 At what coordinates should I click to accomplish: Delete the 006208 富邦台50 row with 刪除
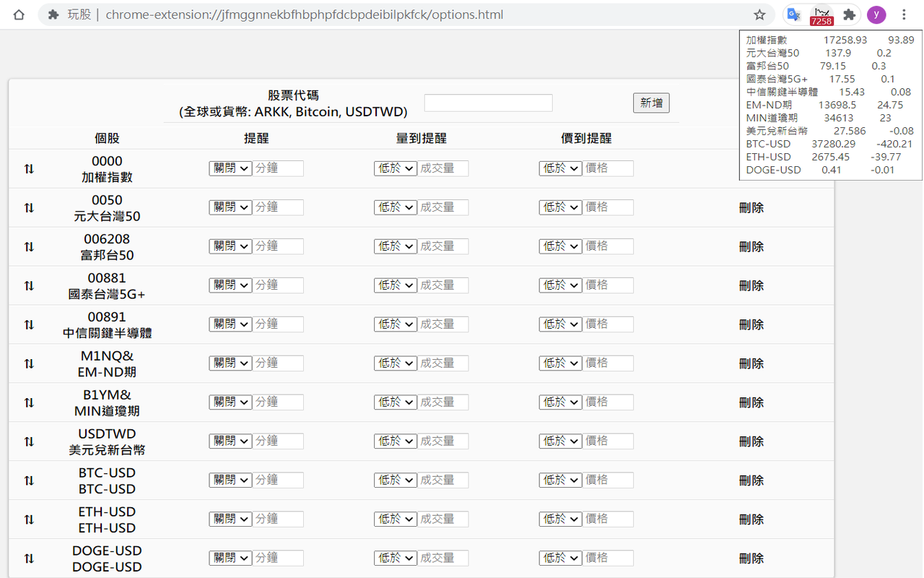click(x=751, y=247)
